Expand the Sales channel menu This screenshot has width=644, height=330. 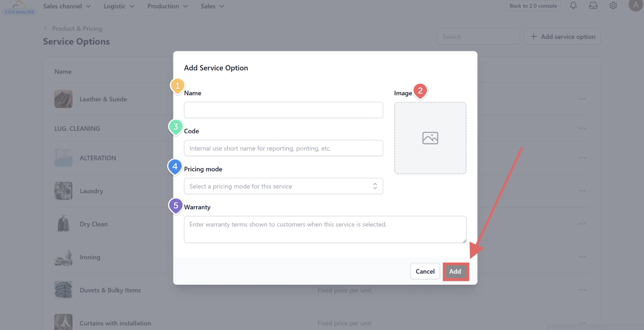(x=67, y=6)
